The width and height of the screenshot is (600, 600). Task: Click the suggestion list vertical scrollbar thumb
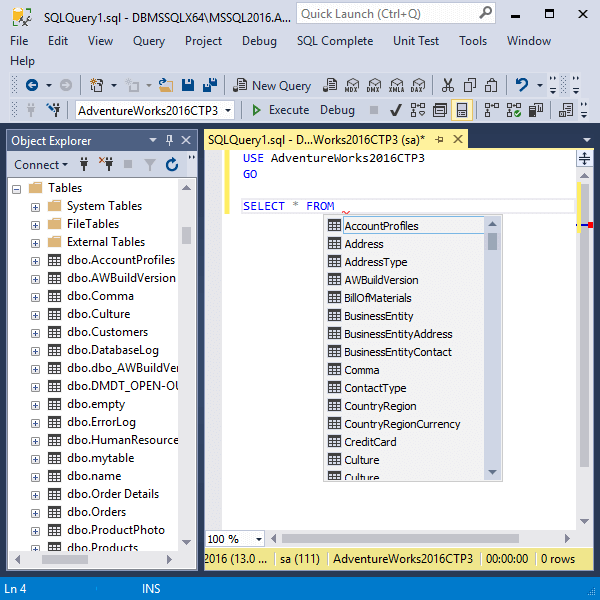click(x=492, y=241)
